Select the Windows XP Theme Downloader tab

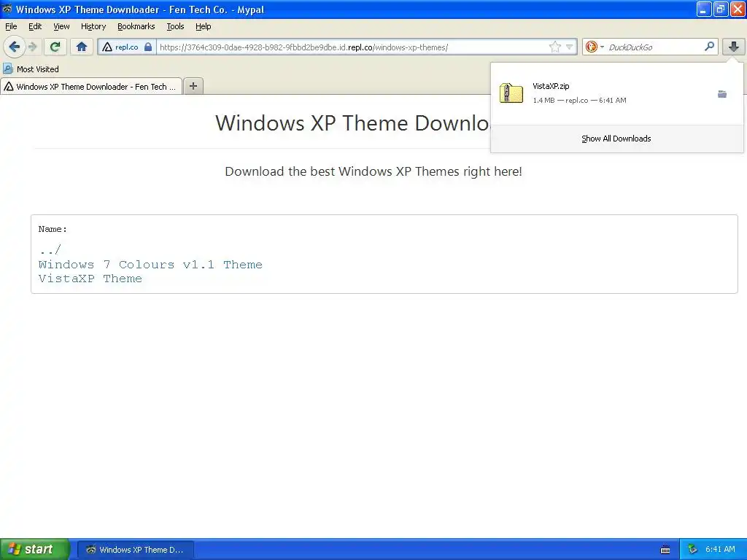(91, 86)
